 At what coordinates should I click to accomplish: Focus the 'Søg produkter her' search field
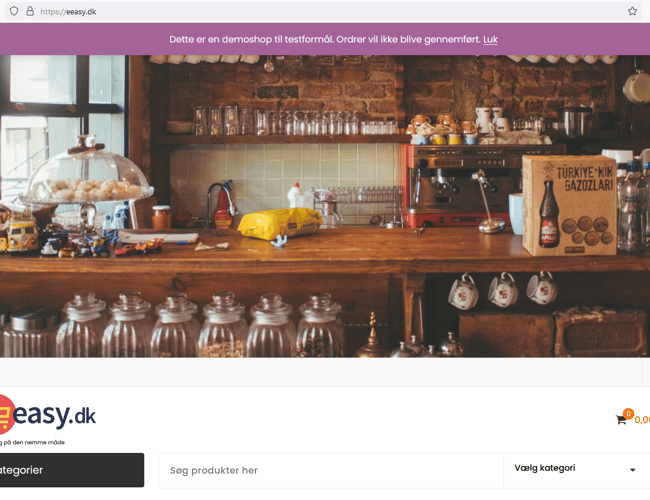331,471
